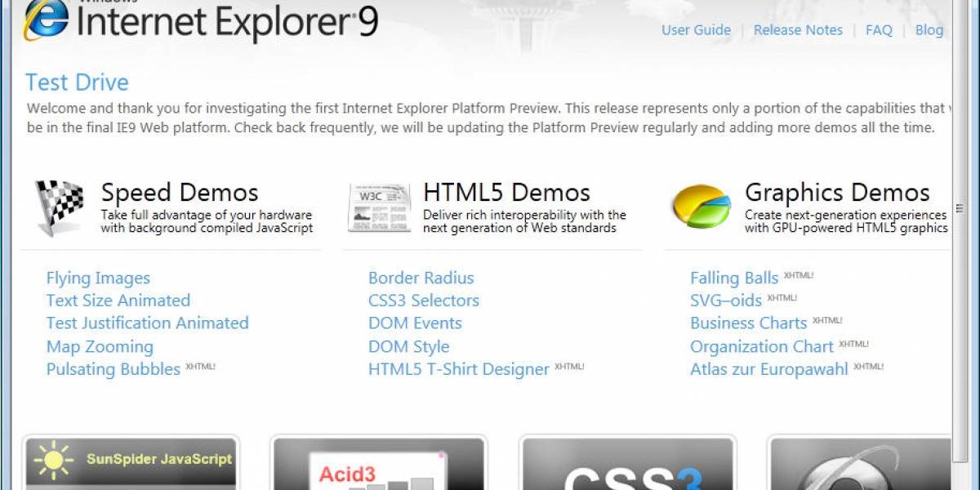Image resolution: width=980 pixels, height=490 pixels.
Task: Open the CSS3 Selectors demo
Action: pos(424,301)
